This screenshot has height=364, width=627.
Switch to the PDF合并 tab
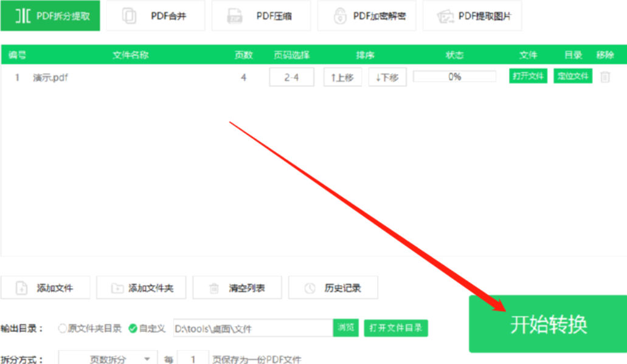(155, 15)
